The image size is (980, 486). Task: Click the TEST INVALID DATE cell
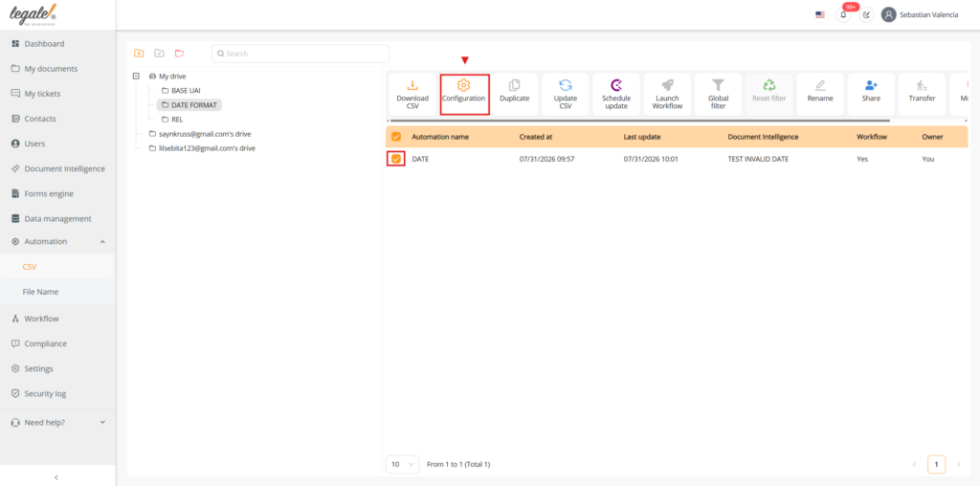[758, 160]
